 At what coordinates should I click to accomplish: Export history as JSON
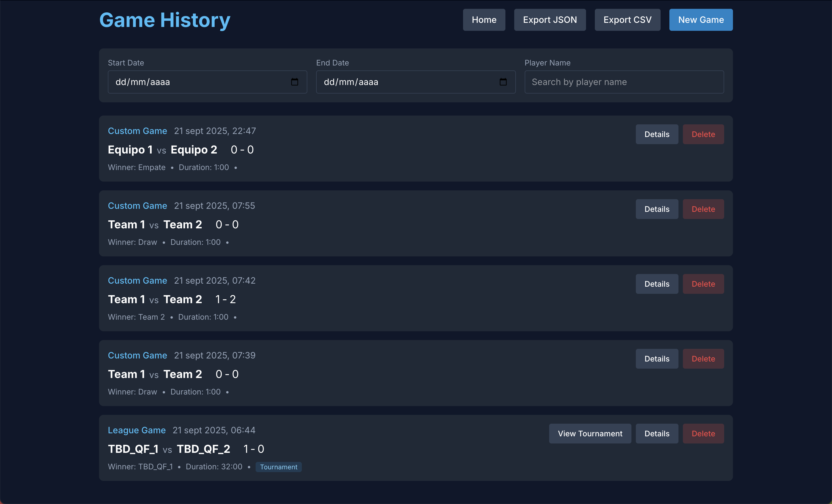[x=549, y=20]
